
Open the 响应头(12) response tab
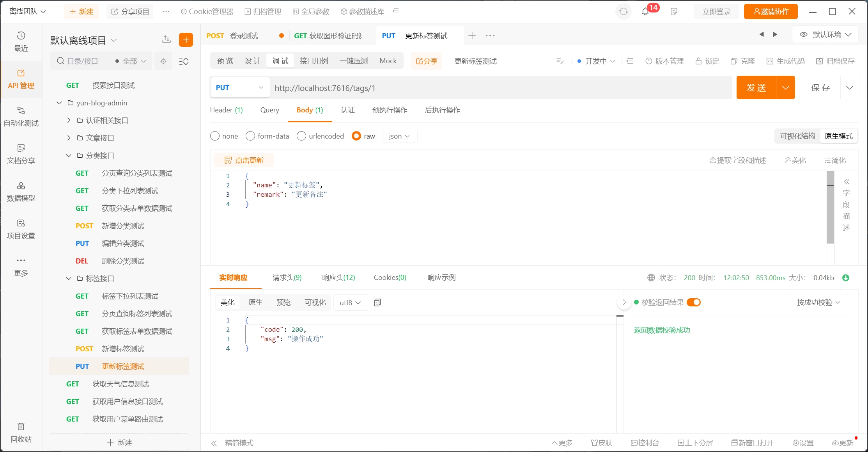pyautogui.click(x=338, y=278)
